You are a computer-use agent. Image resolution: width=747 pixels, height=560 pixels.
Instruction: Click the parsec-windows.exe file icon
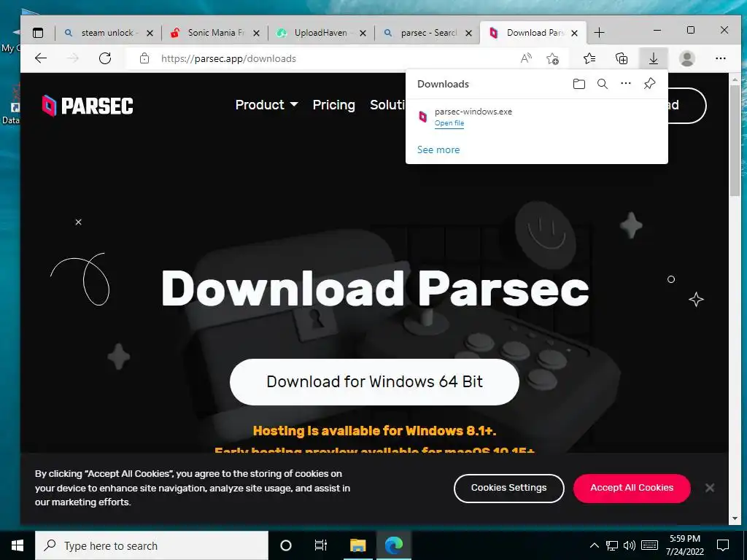coord(422,117)
